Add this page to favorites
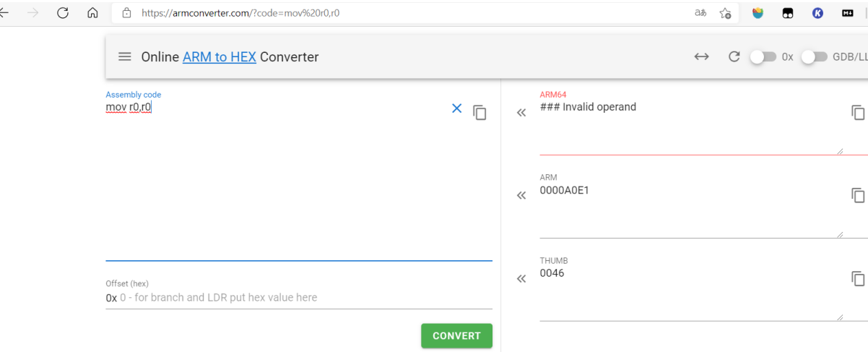The height and width of the screenshot is (352, 868). point(725,13)
